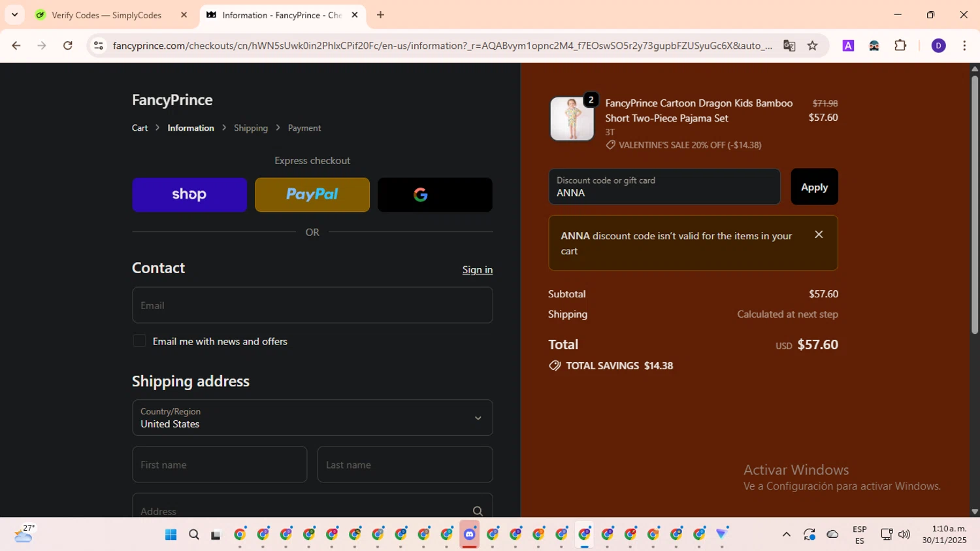Pay with PayPal express checkout
The image size is (980, 551).
click(312, 195)
